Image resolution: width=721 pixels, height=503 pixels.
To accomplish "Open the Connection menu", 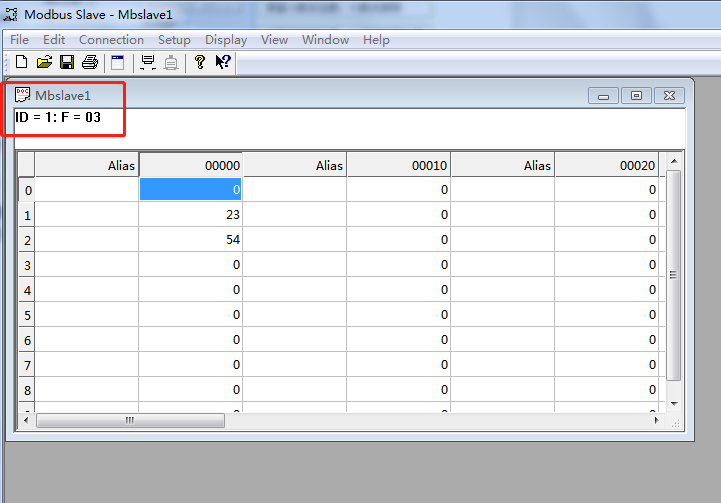I will tap(111, 40).
